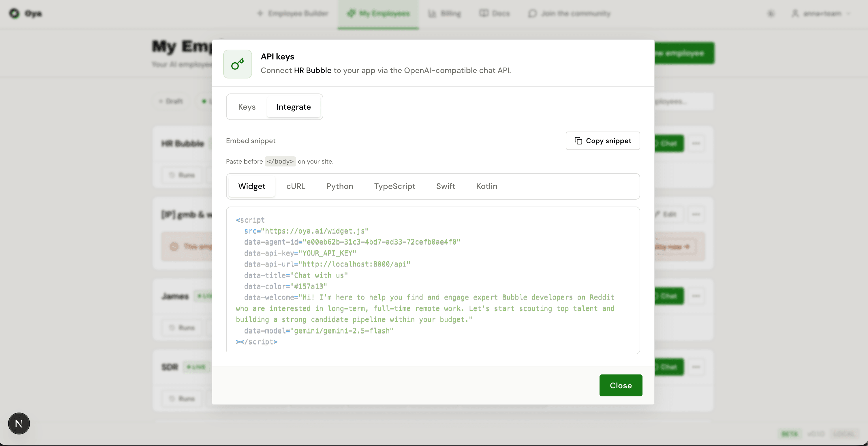This screenshot has height=446, width=868.
Task: Click the API keys dialog title
Action: coord(277,57)
